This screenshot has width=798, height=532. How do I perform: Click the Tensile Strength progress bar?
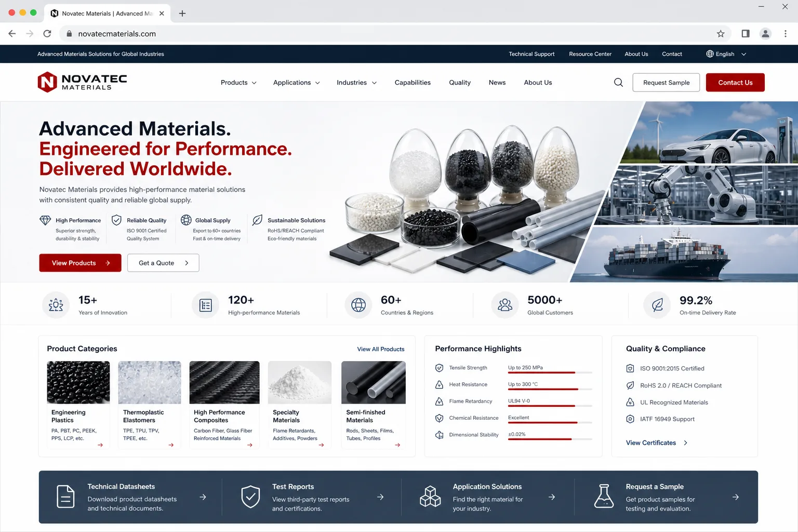pos(550,373)
